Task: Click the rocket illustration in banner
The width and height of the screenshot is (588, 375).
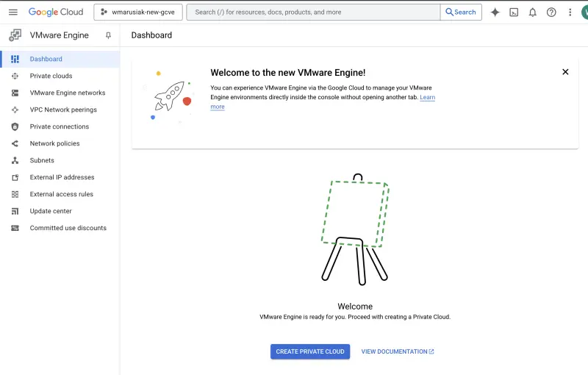Action: [171, 96]
